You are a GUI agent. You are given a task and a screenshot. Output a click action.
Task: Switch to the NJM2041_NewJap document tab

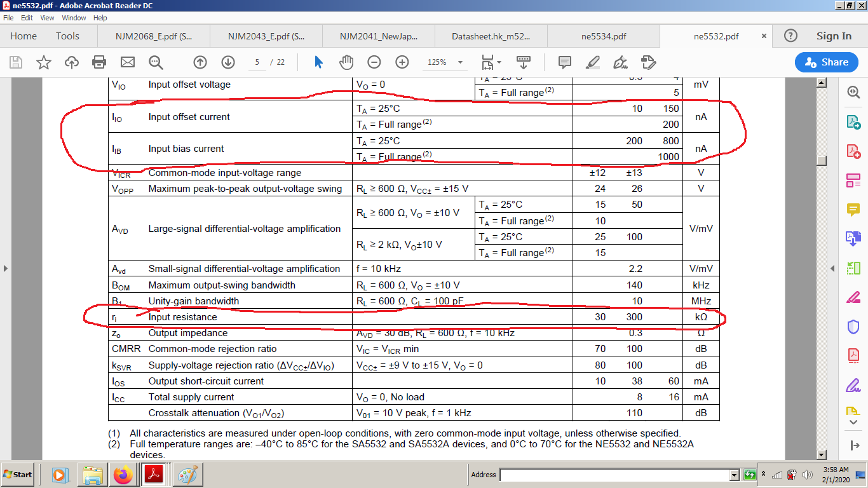tap(379, 36)
